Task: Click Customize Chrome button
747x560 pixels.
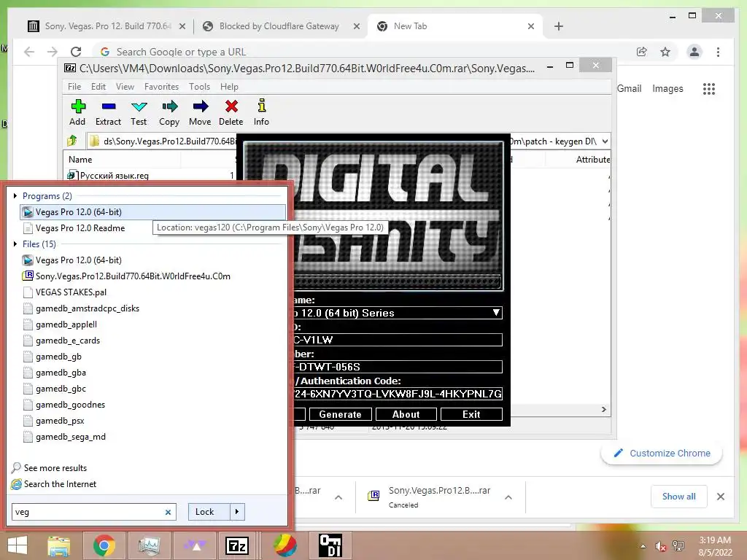Action: [662, 454]
